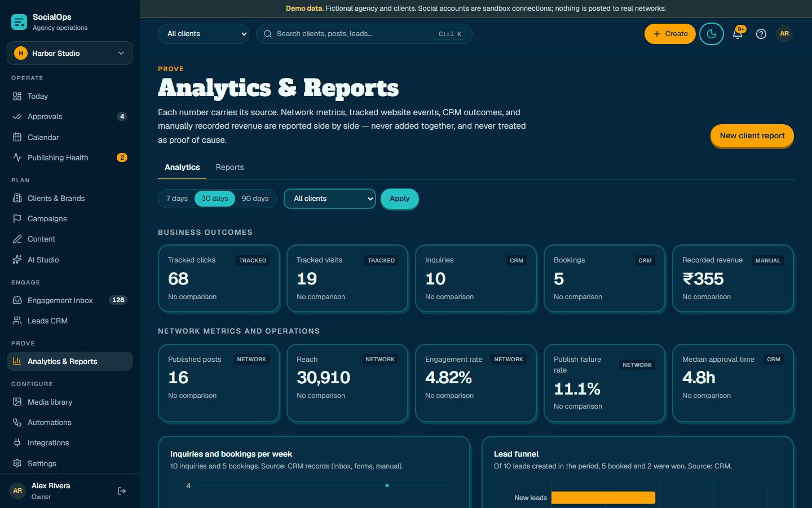Open Clients & Brands section
The height and width of the screenshot is (508, 812).
tap(70, 198)
